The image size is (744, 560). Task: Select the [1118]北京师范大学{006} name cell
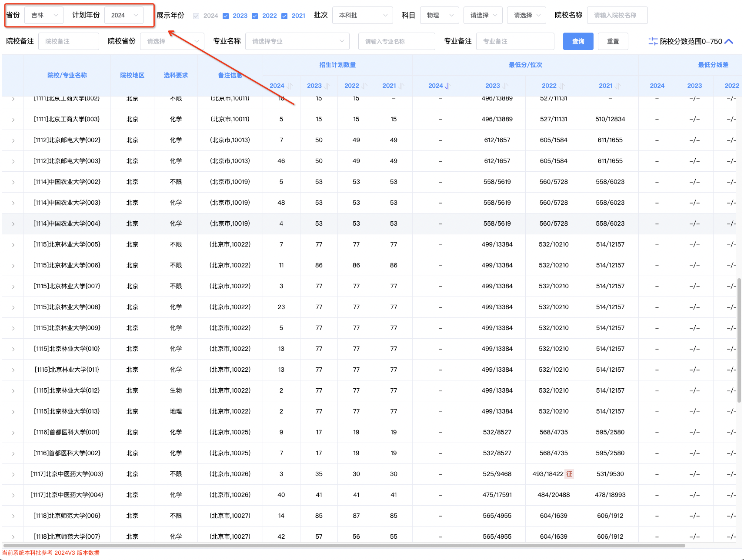(67, 516)
